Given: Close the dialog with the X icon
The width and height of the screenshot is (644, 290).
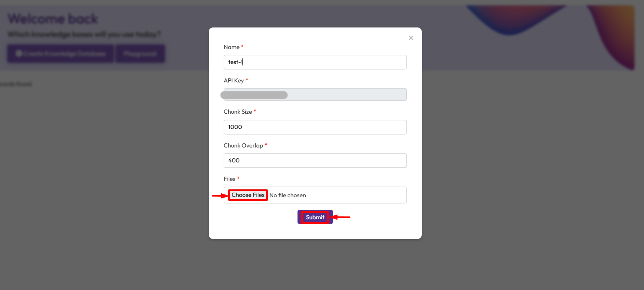Looking at the screenshot, I should [411, 38].
